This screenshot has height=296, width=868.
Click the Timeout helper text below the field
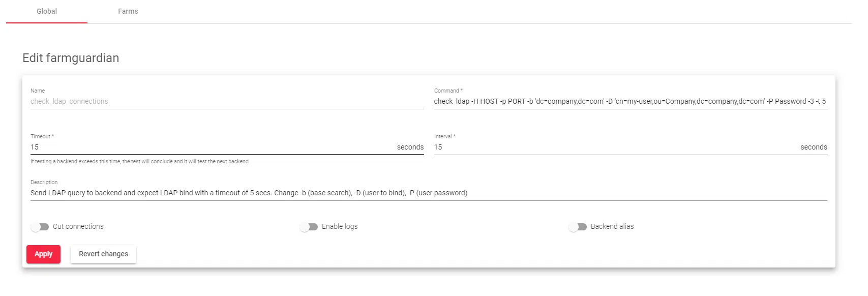pyautogui.click(x=139, y=161)
